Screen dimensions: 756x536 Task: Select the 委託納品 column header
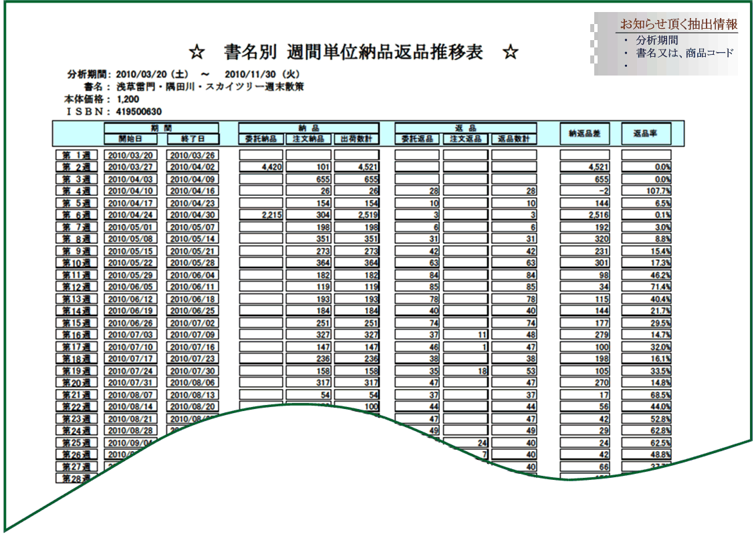click(261, 139)
